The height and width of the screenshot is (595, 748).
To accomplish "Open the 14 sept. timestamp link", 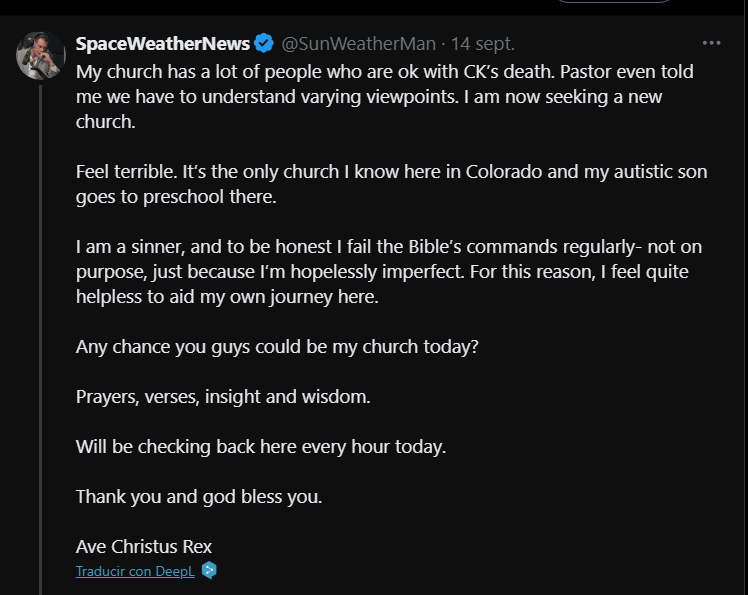I will coord(483,44).
